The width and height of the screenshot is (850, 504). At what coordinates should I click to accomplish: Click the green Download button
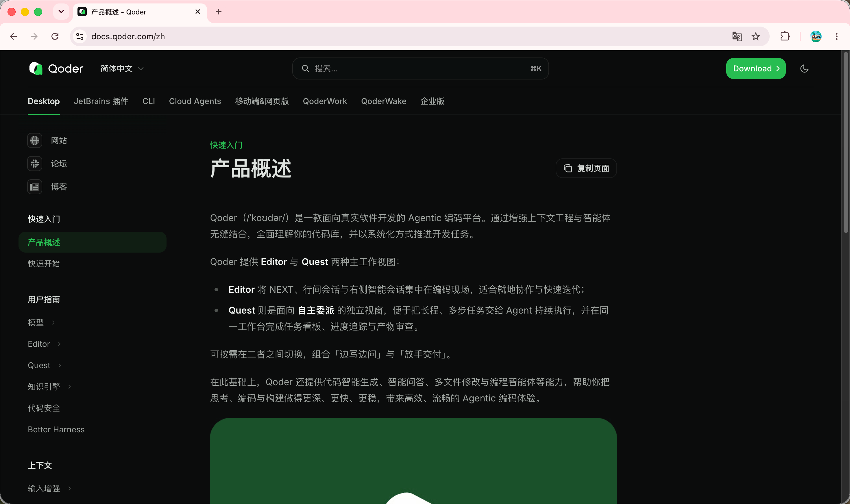(x=755, y=68)
